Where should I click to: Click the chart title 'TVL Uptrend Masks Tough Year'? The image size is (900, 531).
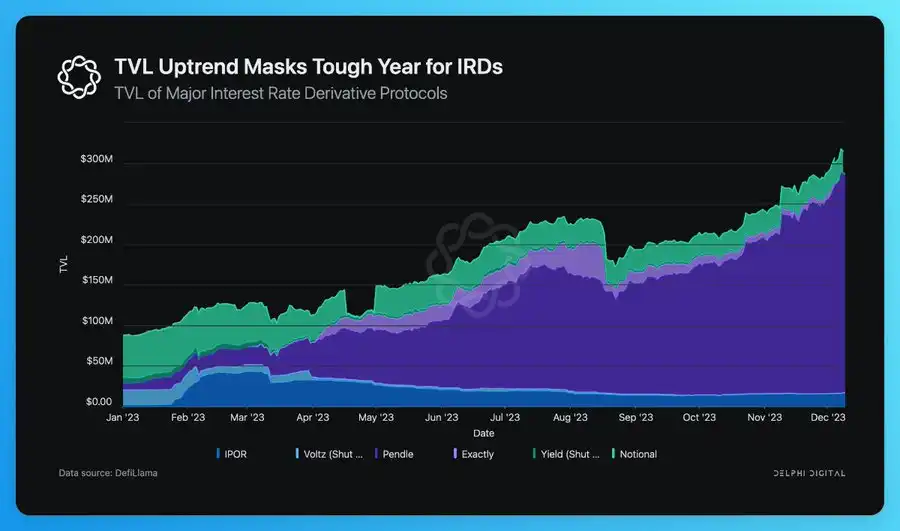309,69
